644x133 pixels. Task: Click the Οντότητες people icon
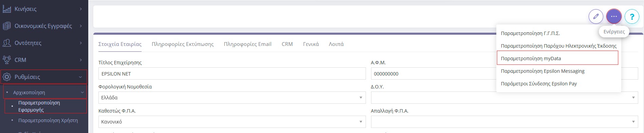[7, 43]
